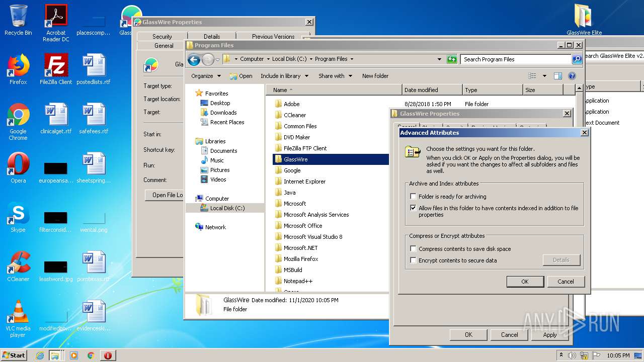644x362 pixels.
Task: Launch Acrobat Reader DC shortcut
Action: point(56,23)
